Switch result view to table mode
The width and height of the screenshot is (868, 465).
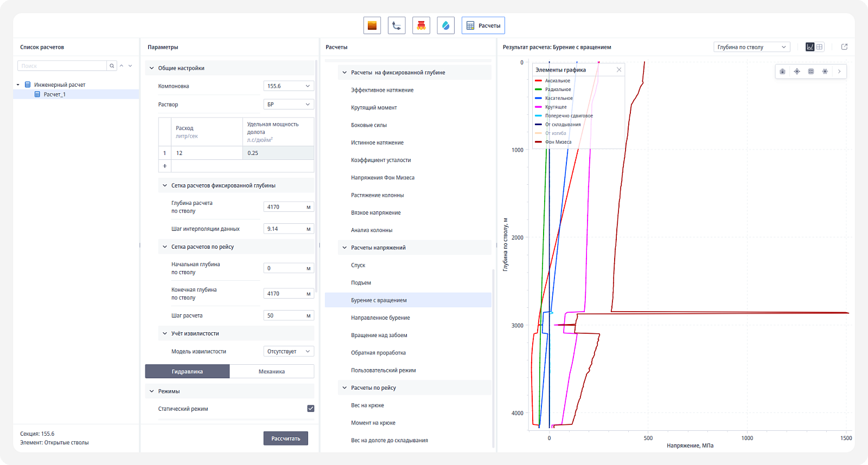820,47
